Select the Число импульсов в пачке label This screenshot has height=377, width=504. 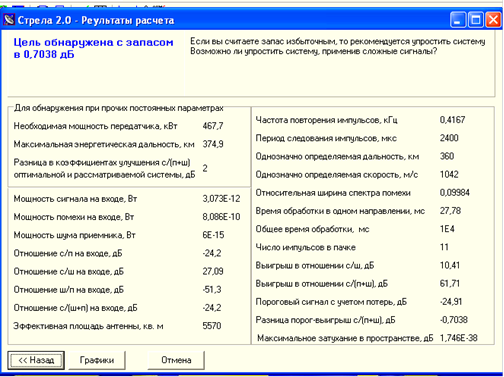click(x=306, y=247)
